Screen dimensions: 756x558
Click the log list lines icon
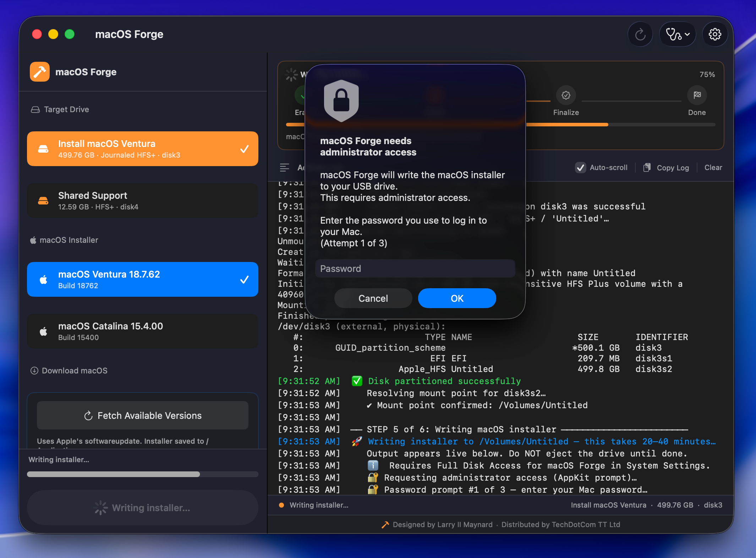[x=285, y=168]
